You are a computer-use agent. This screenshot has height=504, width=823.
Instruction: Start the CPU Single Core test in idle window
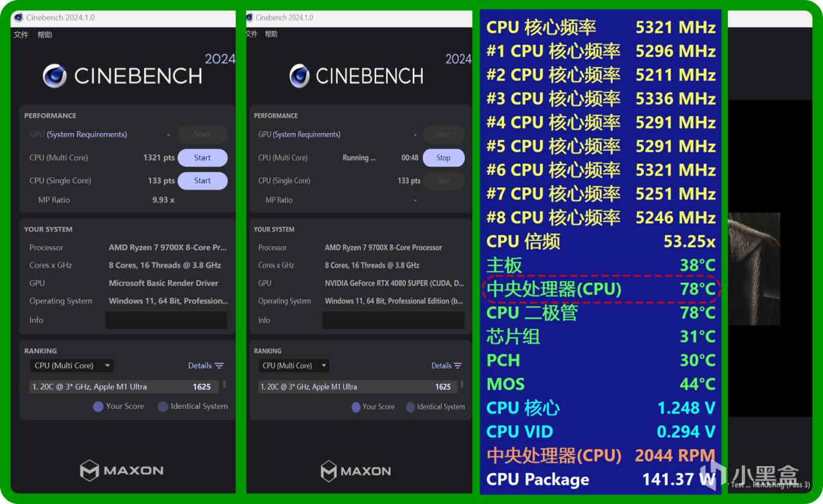click(203, 181)
